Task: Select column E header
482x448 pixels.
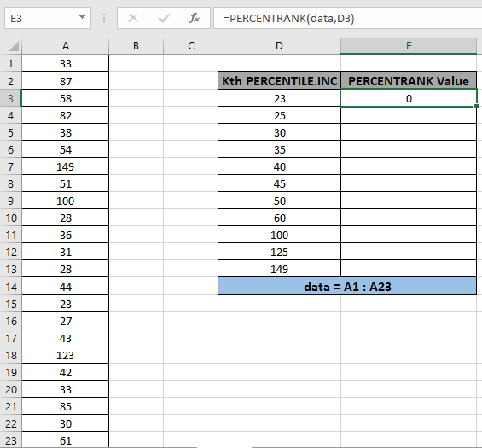Action: point(409,46)
